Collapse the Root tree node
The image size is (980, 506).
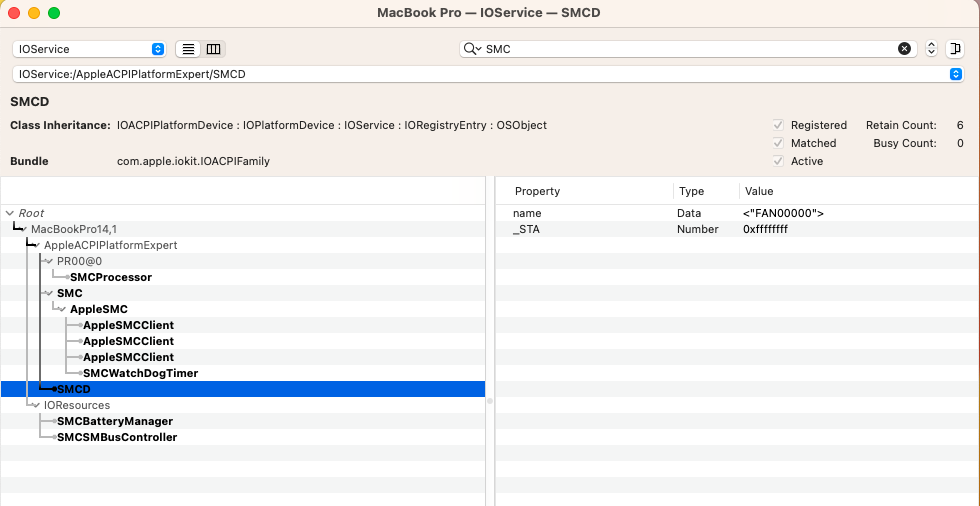click(x=9, y=213)
